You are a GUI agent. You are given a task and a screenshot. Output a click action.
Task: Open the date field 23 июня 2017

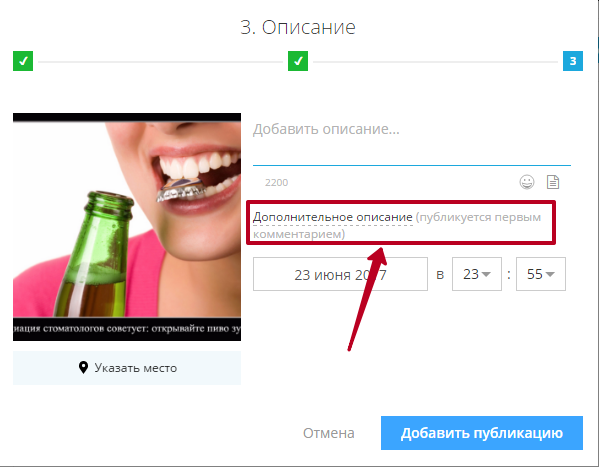(x=340, y=274)
